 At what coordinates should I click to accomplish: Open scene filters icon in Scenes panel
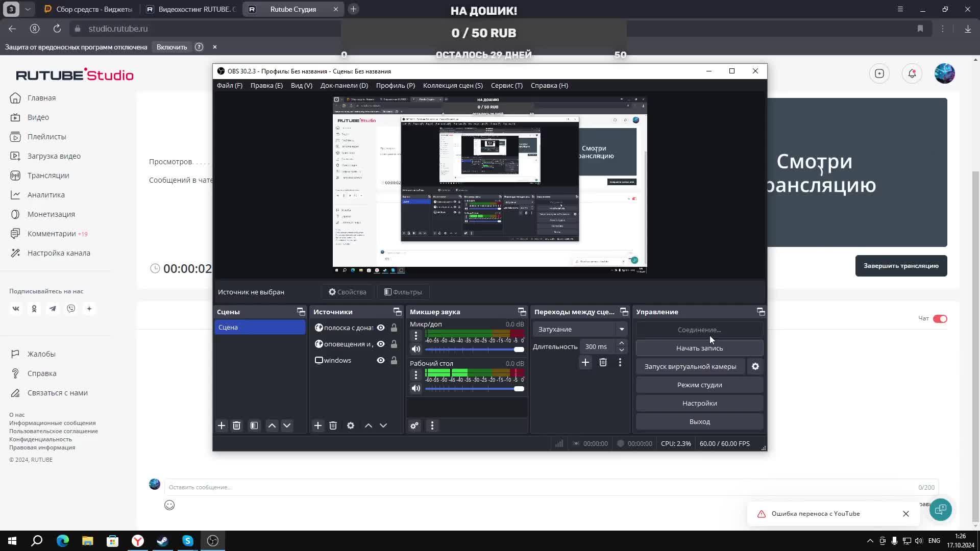click(x=254, y=425)
